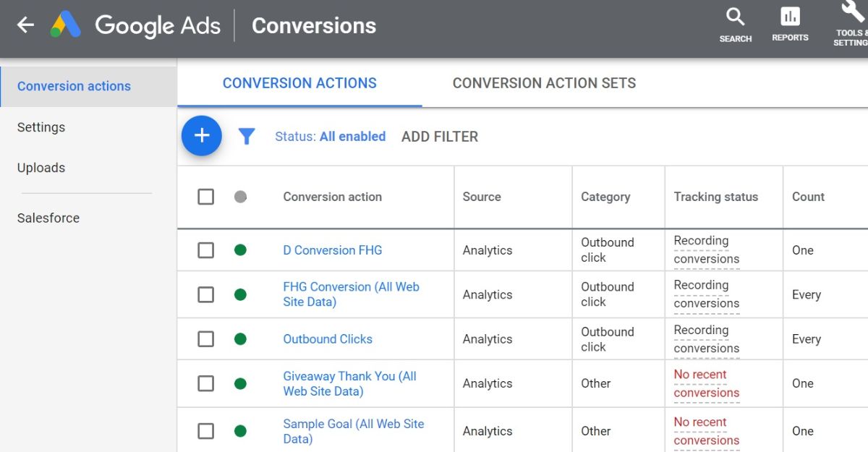The image size is (868, 452).
Task: Click green status dot for FHG Conversion row
Action: (x=240, y=294)
